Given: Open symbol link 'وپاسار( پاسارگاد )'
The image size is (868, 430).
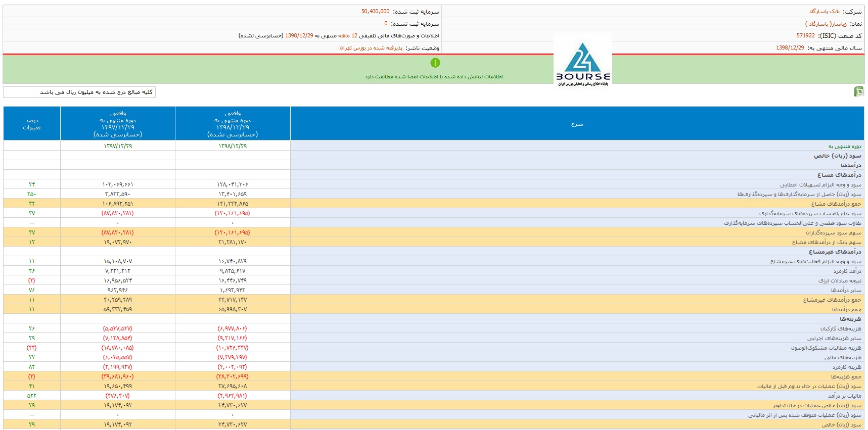Looking at the screenshot, I should coord(826,24).
